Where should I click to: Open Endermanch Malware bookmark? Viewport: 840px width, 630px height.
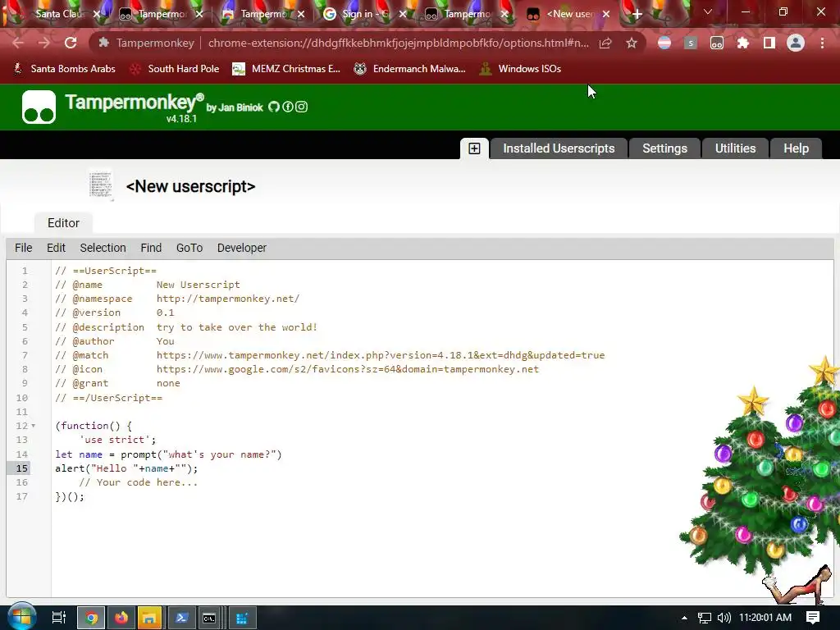[410, 69]
